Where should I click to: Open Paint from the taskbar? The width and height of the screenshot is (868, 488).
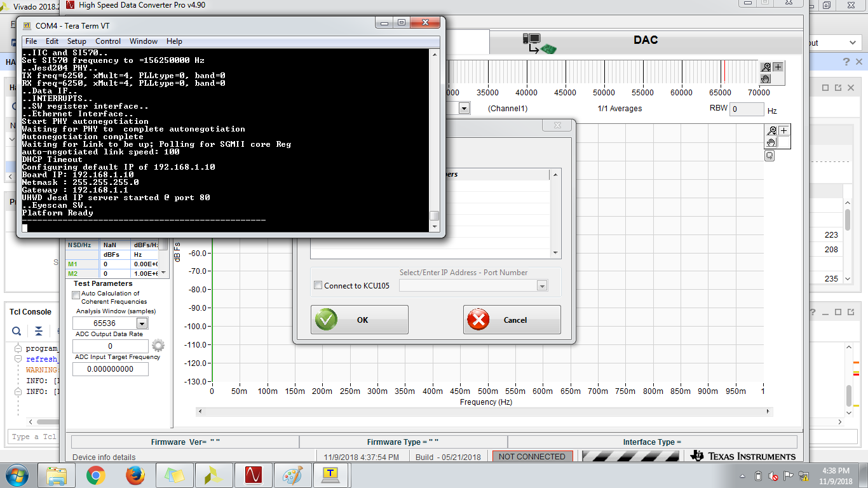[x=293, y=475]
